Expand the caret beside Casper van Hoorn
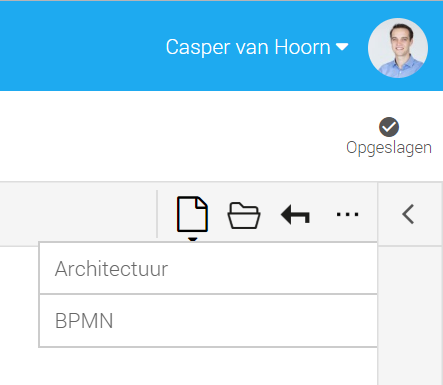The width and height of the screenshot is (443, 385). coord(342,47)
